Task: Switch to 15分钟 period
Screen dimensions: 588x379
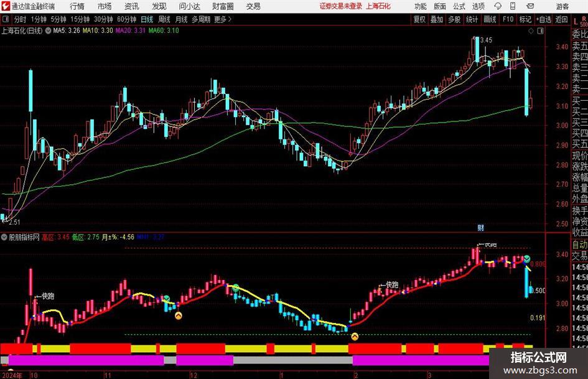Action: (80, 19)
